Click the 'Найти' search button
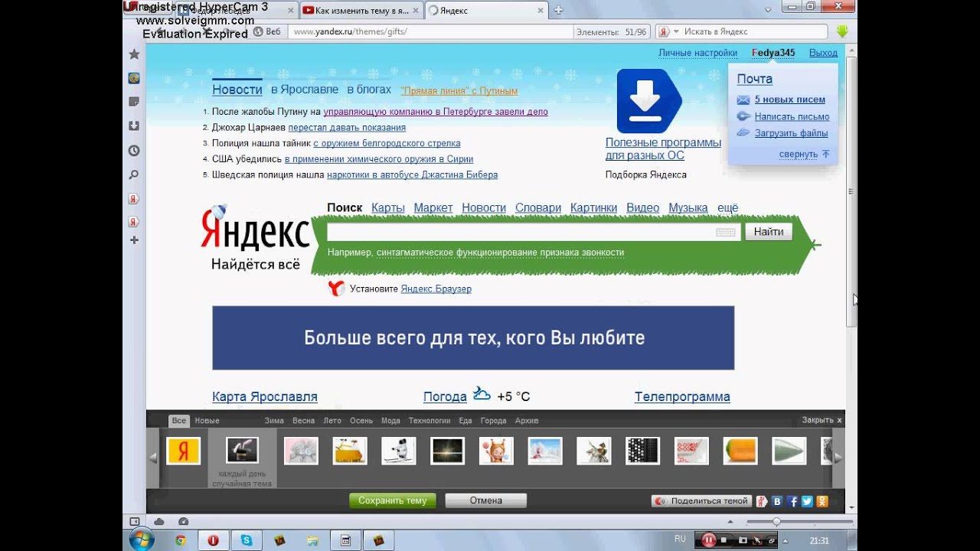 coord(769,231)
